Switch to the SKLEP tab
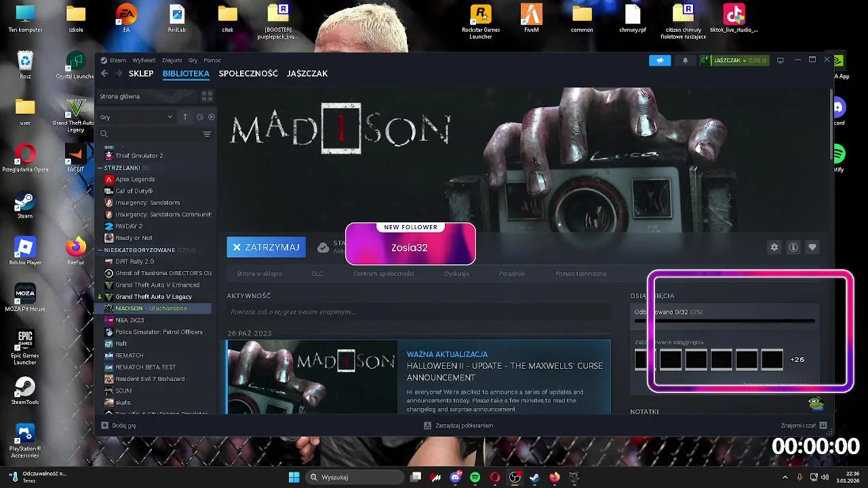This screenshot has width=868, height=488. [141, 73]
